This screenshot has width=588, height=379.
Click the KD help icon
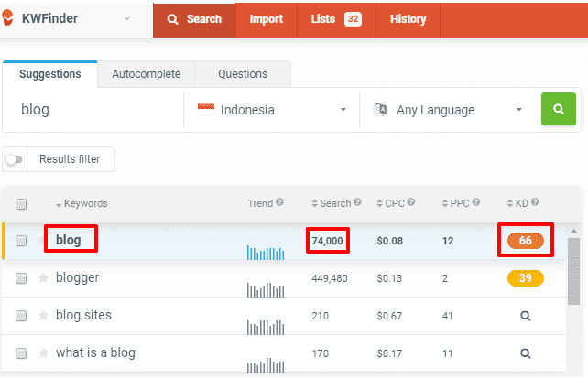click(535, 202)
